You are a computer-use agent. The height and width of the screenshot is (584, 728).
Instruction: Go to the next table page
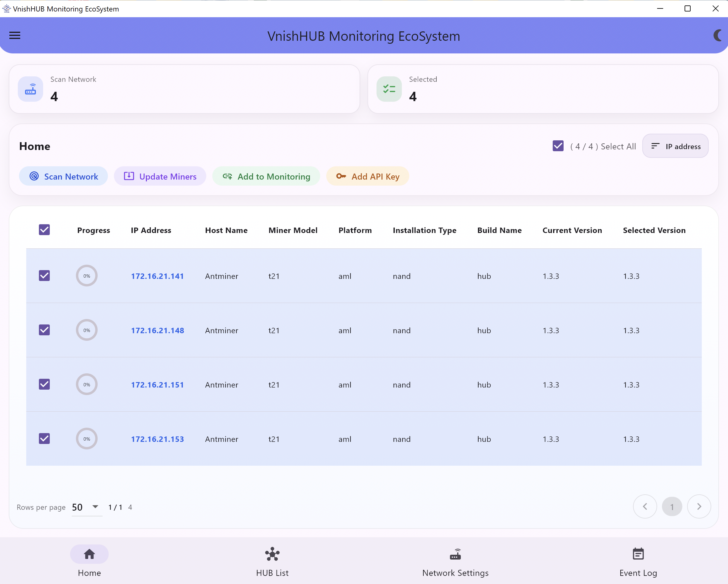tap(699, 507)
